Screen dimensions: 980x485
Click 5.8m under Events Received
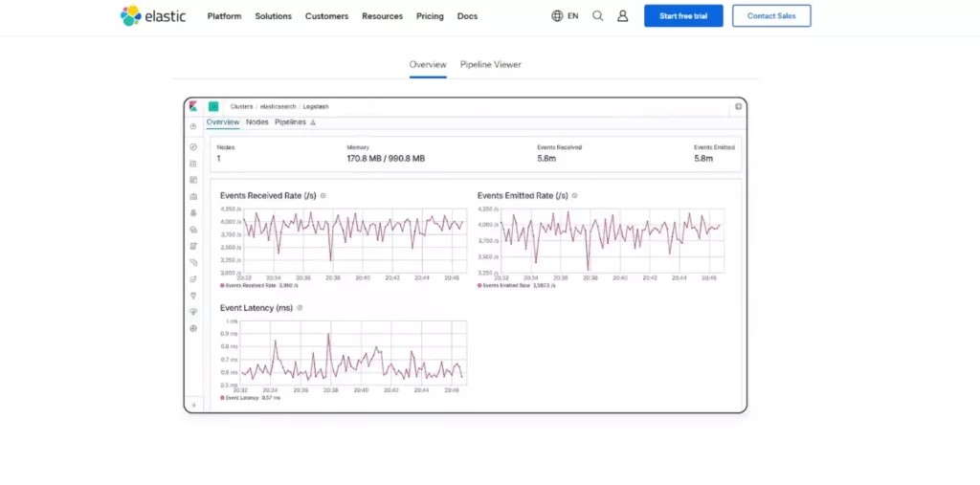[x=546, y=159]
